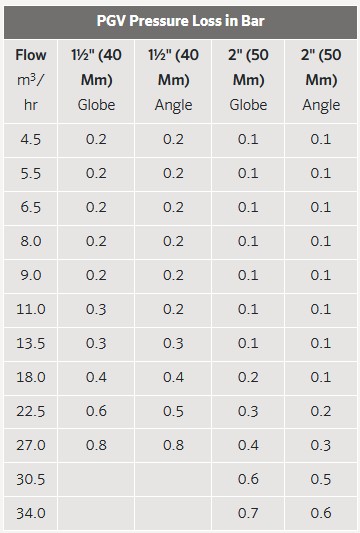Click the 5.5 flow row cell
Image resolution: width=360 pixels, height=533 pixels.
point(31,173)
